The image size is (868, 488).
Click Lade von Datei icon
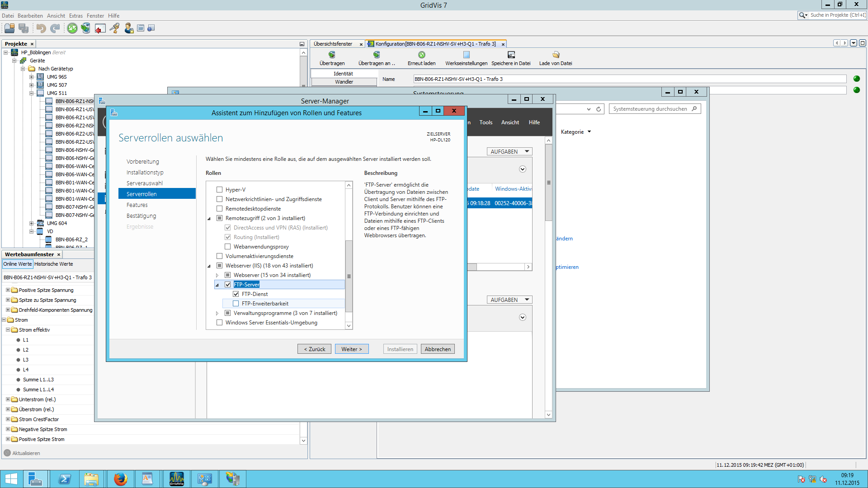[x=556, y=55]
